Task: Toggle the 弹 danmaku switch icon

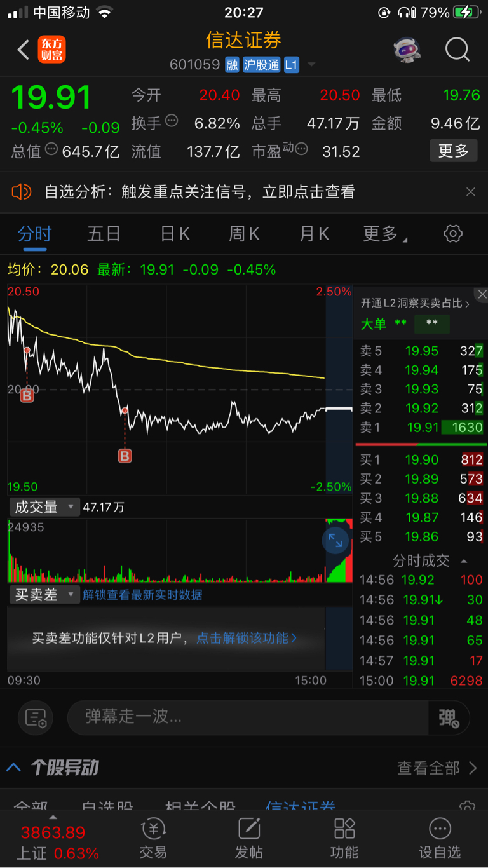Action: (x=449, y=718)
